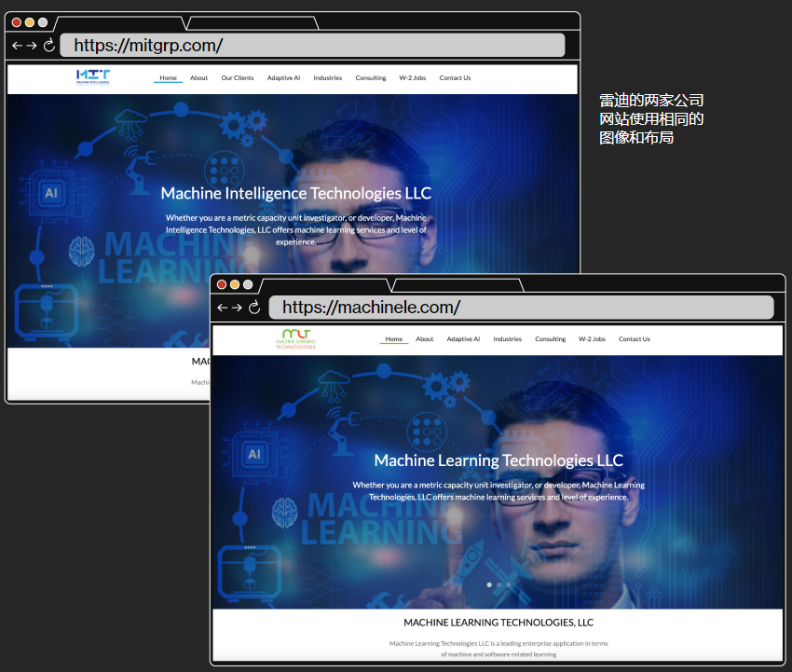The height and width of the screenshot is (672, 792).
Task: Select first carousel dot on machinele hero
Action: (489, 584)
